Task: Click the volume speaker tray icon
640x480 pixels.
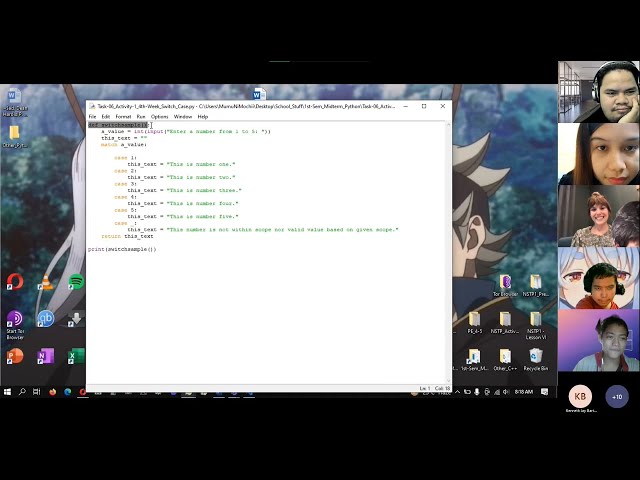Action: click(x=506, y=392)
